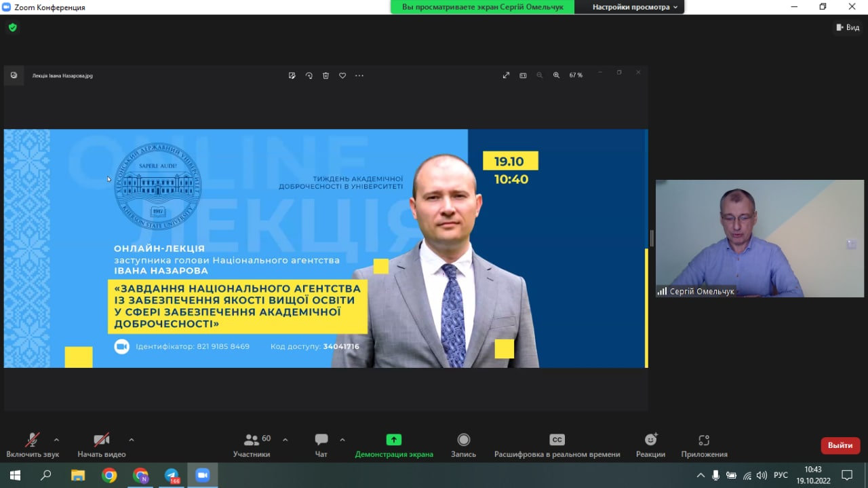Enable live transcript Расшифровка в реальном времени
Viewport: 868px width, 488px height.
point(557,445)
